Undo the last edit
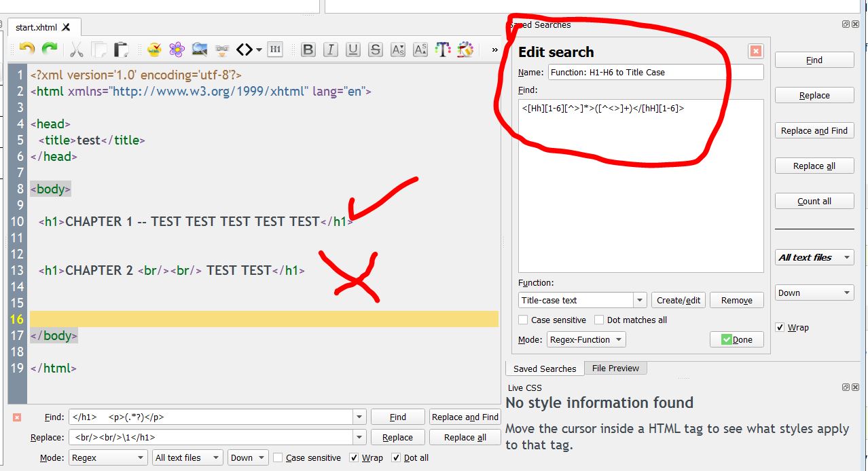The width and height of the screenshot is (868, 471). point(26,49)
